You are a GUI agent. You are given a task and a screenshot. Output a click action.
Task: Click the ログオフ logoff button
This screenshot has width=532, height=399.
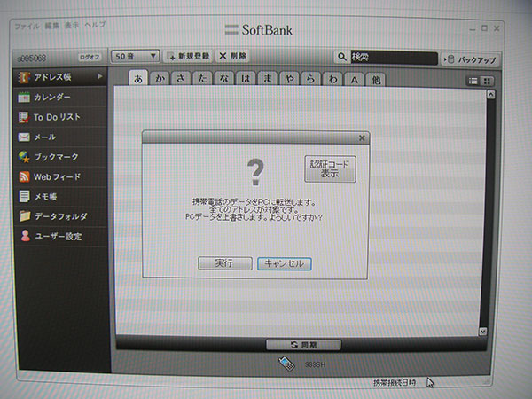90,57
